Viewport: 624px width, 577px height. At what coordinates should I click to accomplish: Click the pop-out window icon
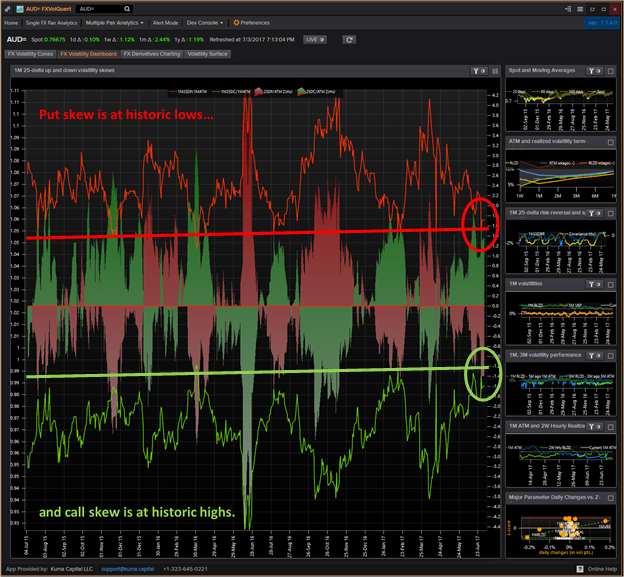point(592,9)
